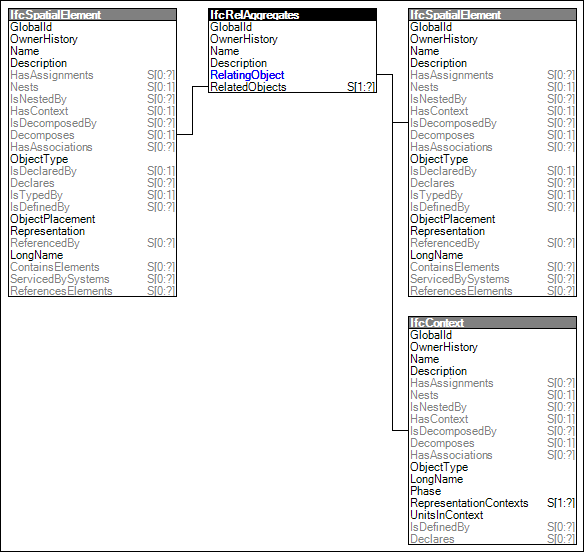Image resolution: width=584 pixels, height=552 pixels.
Task: Select Decomposes in left IfcSpatialElement
Action: click(x=92, y=135)
